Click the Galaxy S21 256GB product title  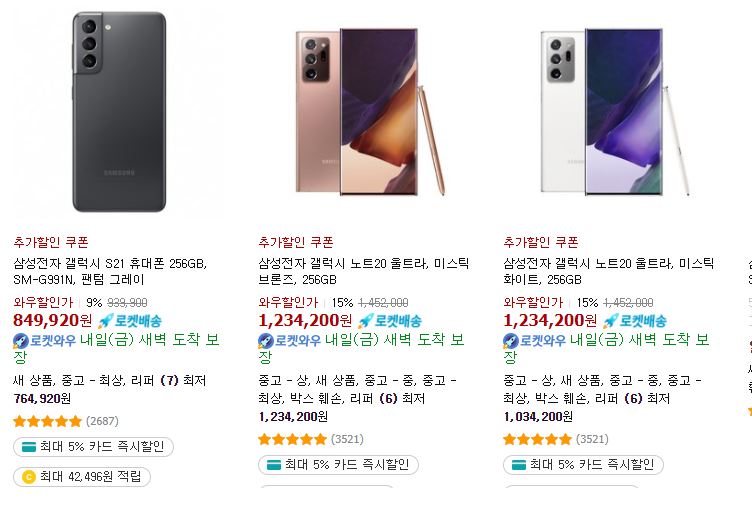coord(110,271)
